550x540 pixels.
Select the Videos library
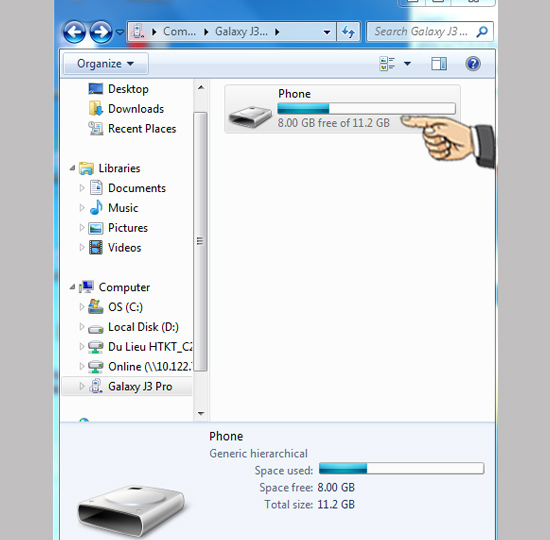(124, 248)
